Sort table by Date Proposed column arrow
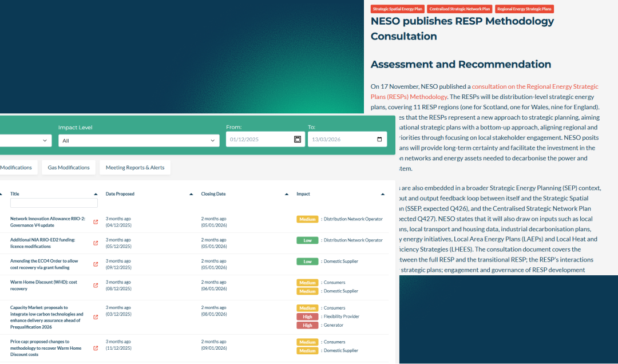This screenshot has height=364, width=618. tap(191, 194)
